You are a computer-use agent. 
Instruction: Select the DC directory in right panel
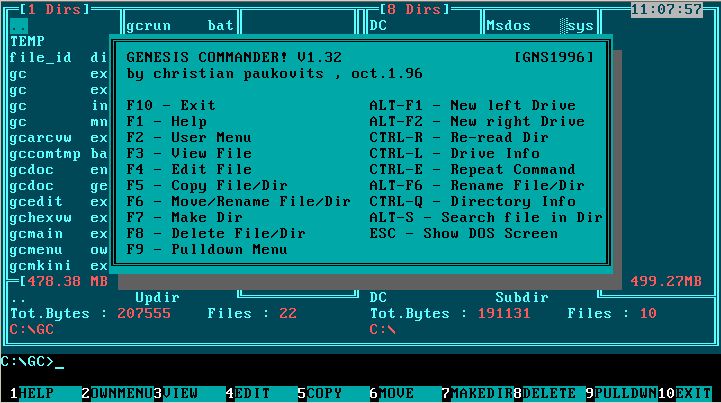[378, 26]
